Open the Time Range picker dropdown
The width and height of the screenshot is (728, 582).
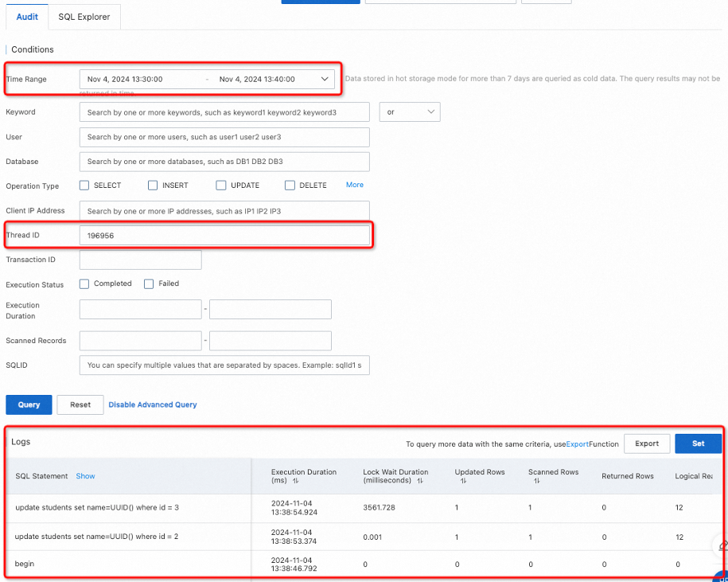325,79
